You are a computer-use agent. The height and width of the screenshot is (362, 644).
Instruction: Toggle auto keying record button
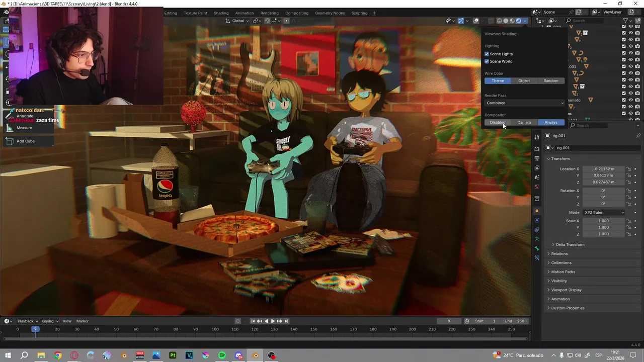click(238, 321)
